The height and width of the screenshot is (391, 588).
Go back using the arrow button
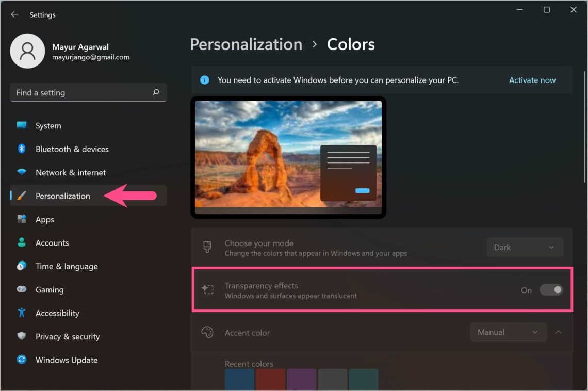[x=14, y=14]
